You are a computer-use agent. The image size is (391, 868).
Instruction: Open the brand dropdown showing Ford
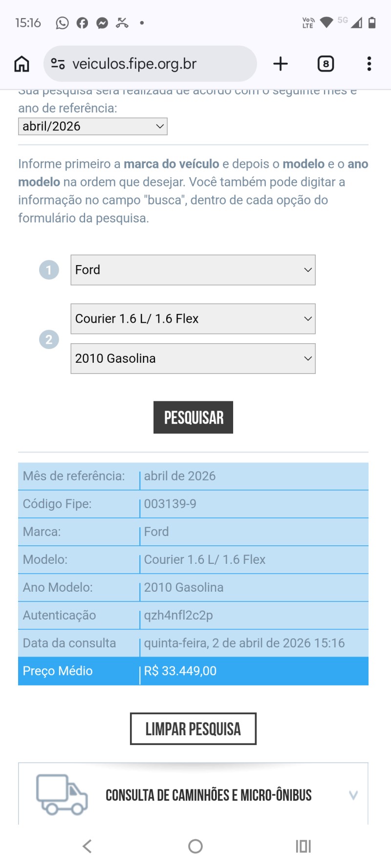click(x=193, y=269)
